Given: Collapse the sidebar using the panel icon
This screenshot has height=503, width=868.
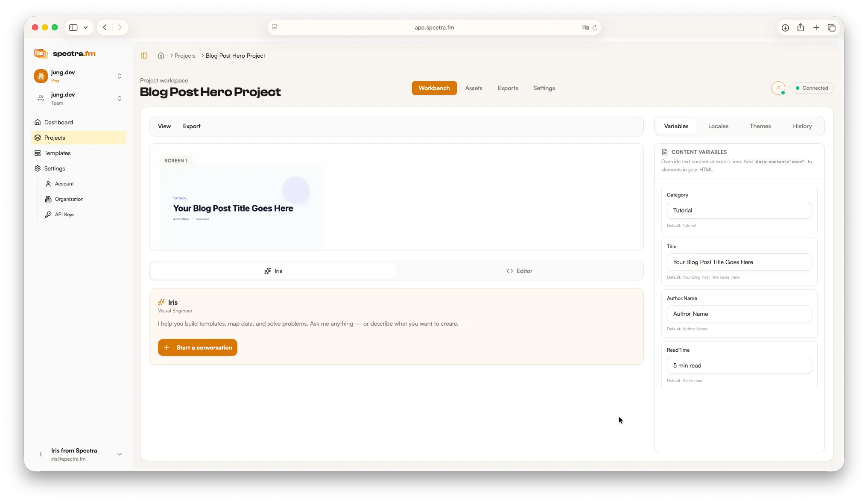Looking at the screenshot, I should click(x=144, y=56).
